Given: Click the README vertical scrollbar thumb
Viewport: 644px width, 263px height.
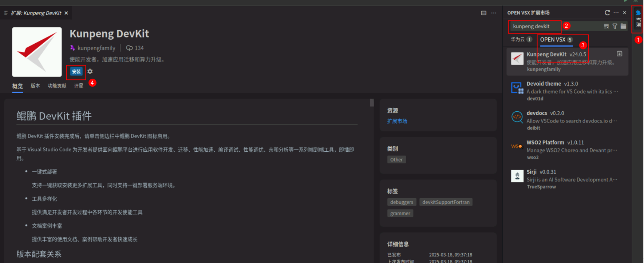Looking at the screenshot, I should [372, 103].
